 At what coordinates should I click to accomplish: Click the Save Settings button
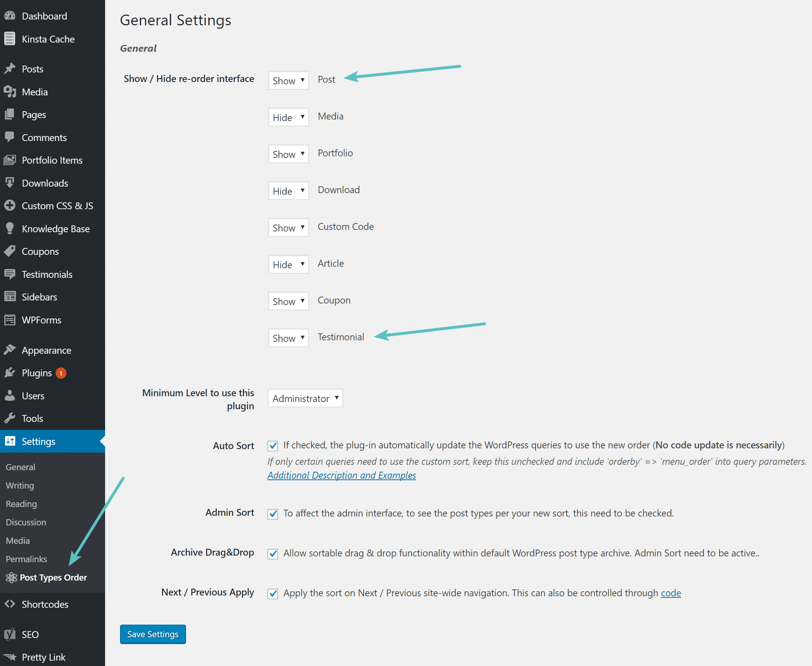click(x=152, y=634)
